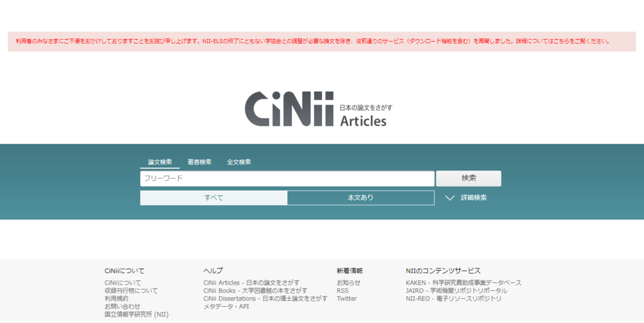Click the footer heading CiNiiについて
This screenshot has width=644, height=323.
(x=125, y=271)
